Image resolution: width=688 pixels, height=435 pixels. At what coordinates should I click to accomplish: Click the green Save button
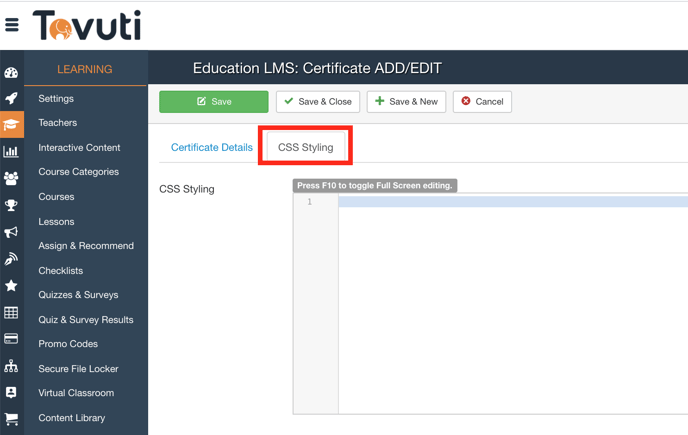[214, 102]
